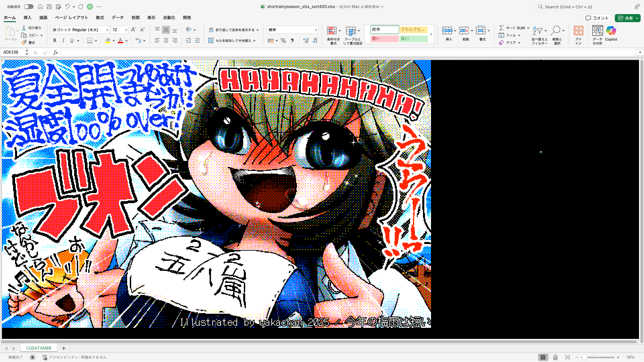The height and width of the screenshot is (362, 644).
Task: Click the Home icon in quick access toolbar
Action: pyautogui.click(x=40, y=7)
